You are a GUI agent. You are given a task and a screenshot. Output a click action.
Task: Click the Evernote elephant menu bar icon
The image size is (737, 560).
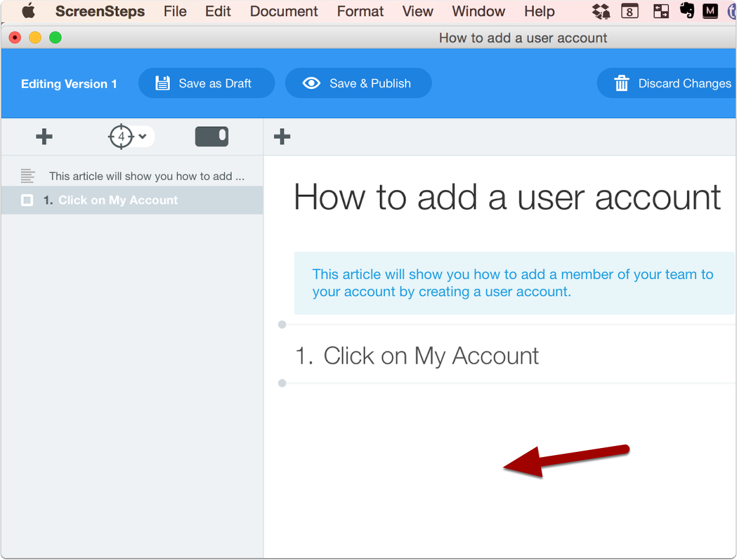(687, 10)
